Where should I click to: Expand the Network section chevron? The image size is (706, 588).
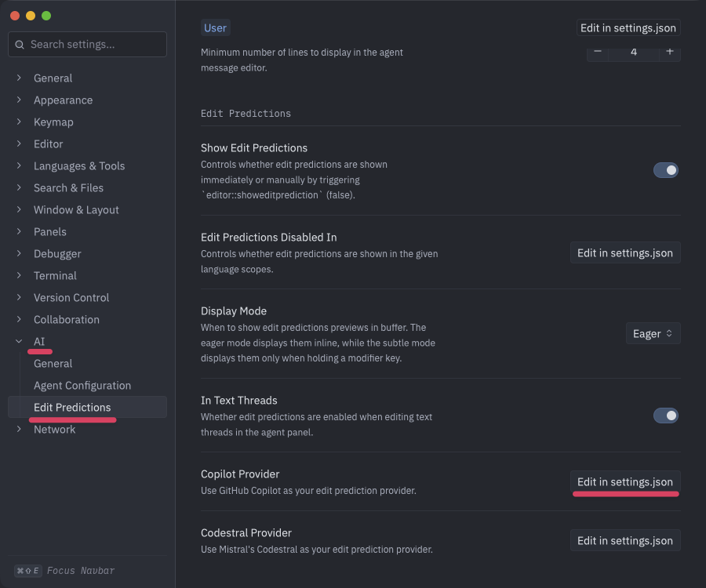(x=19, y=430)
